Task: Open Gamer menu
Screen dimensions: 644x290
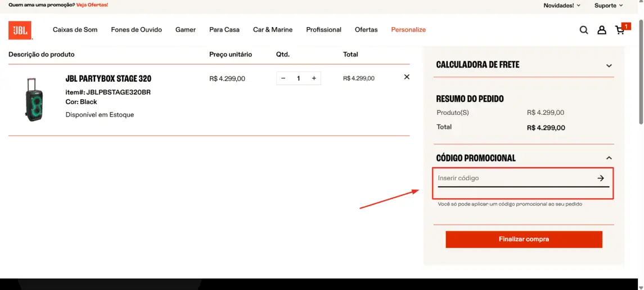Action: pos(186,30)
